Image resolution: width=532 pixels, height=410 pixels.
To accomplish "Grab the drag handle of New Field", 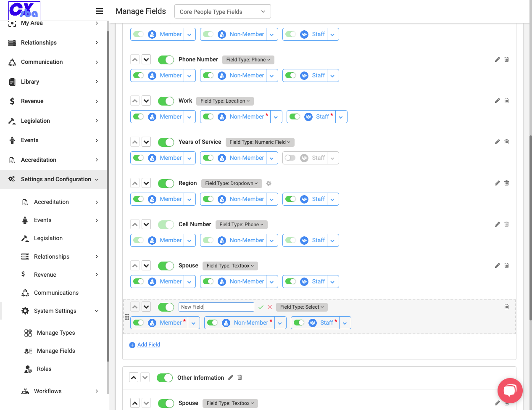I will click(127, 317).
